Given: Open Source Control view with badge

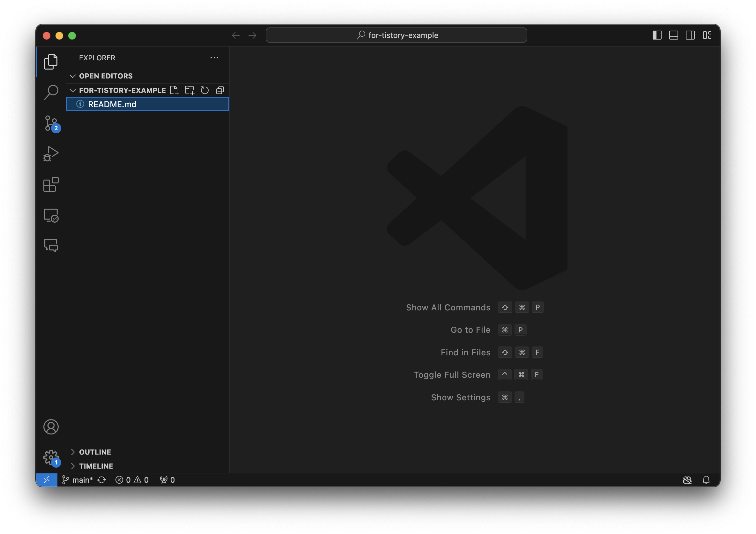Looking at the screenshot, I should click(x=51, y=123).
